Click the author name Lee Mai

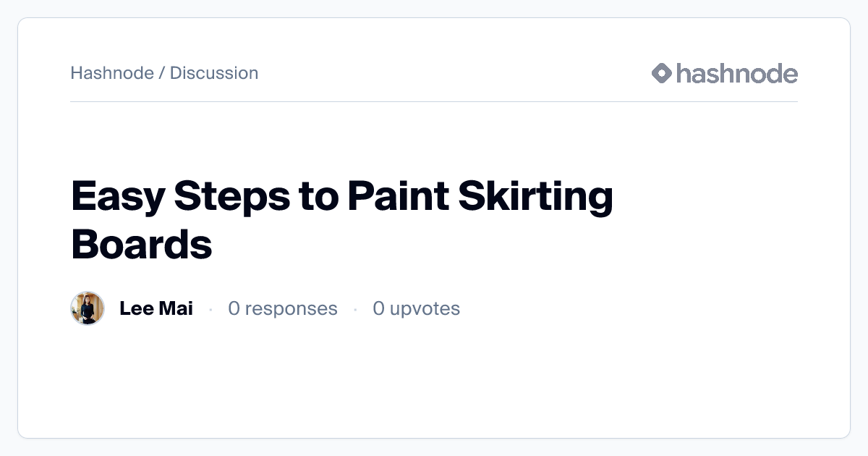(x=156, y=308)
